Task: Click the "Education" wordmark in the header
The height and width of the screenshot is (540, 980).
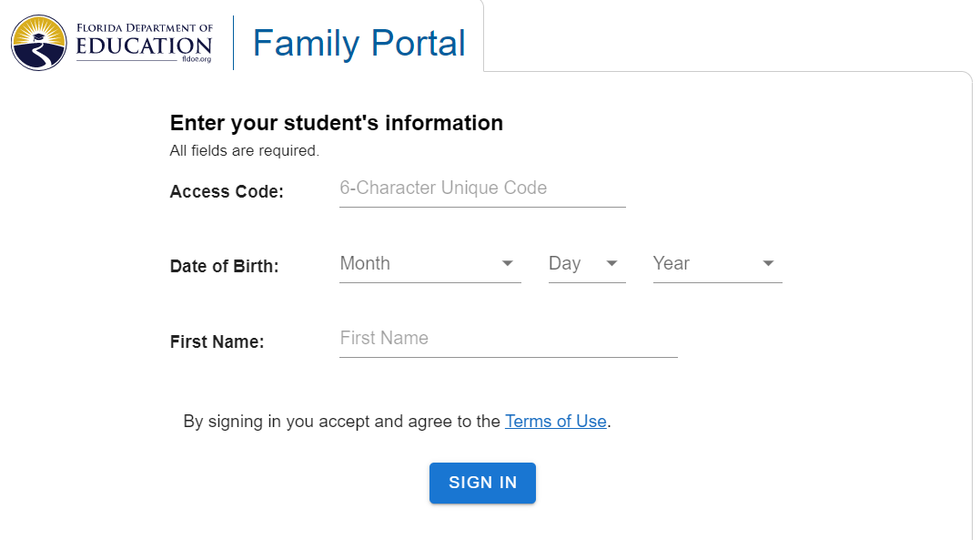Action: coord(144,46)
